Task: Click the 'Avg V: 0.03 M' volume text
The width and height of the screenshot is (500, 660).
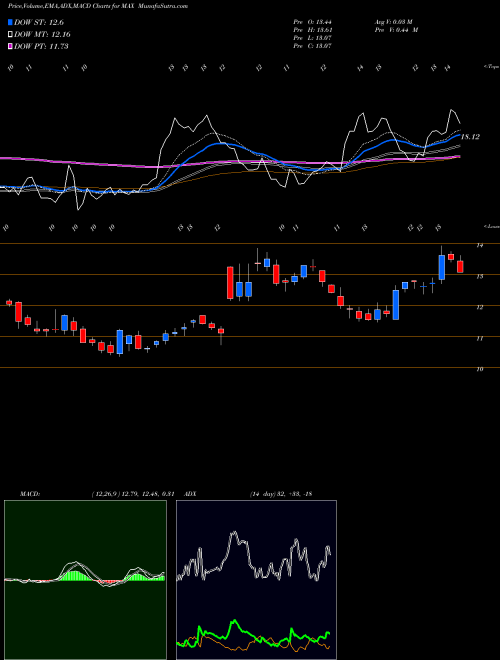Action: [x=395, y=22]
